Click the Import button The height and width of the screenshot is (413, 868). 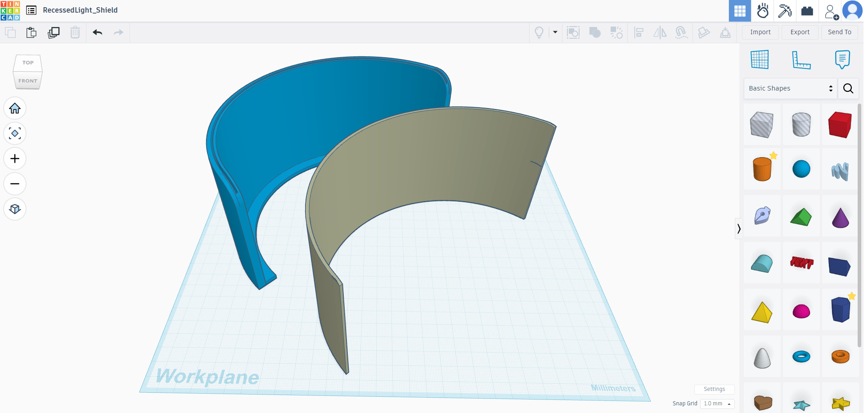point(760,32)
